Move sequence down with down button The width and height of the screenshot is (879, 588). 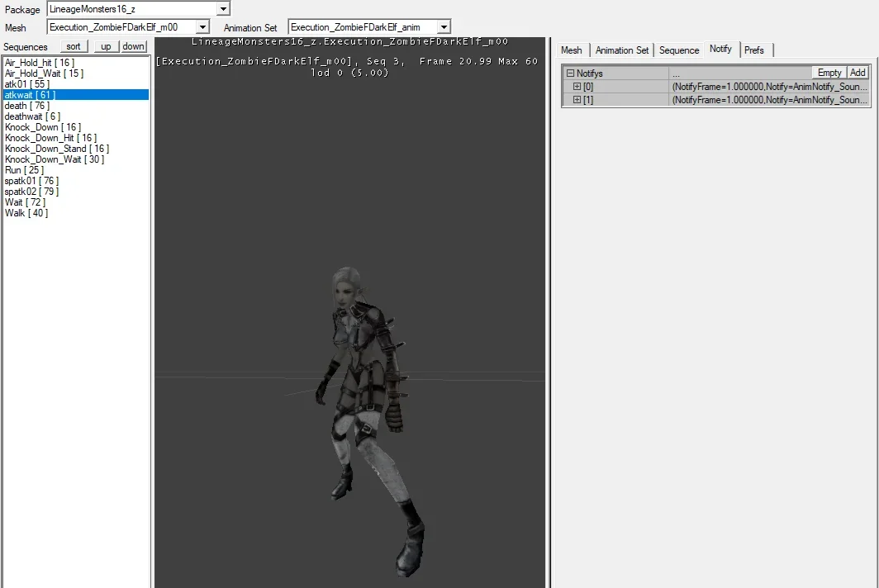pyautogui.click(x=134, y=46)
